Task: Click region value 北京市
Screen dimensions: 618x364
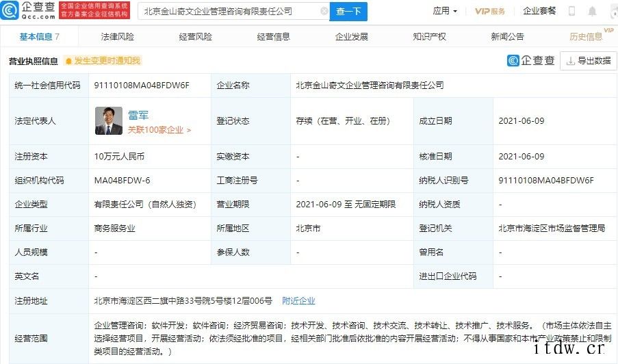Action: coord(308,228)
